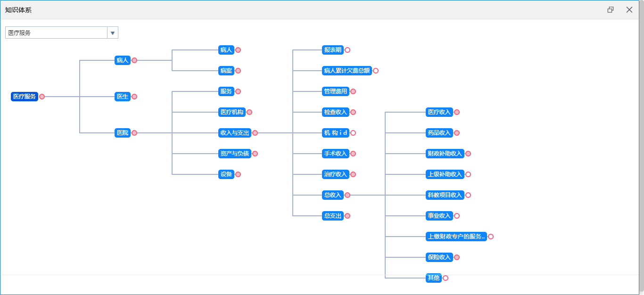The width and height of the screenshot is (644, 295).
Task: Expand the 药品收入 node circle
Action: tap(457, 133)
